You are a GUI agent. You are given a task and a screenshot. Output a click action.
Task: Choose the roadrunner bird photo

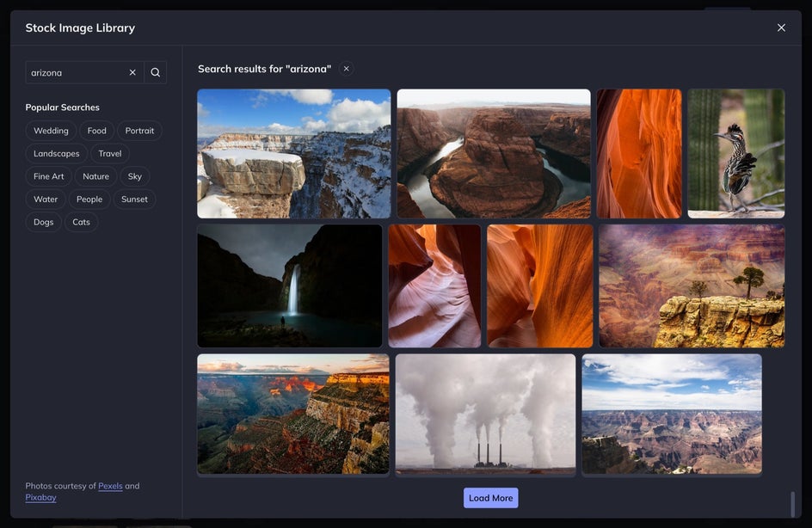(736, 153)
